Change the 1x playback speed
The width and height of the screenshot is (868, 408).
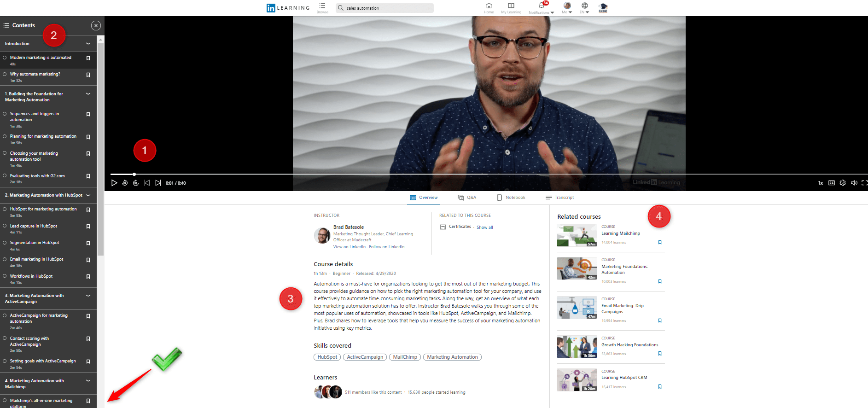tap(821, 183)
